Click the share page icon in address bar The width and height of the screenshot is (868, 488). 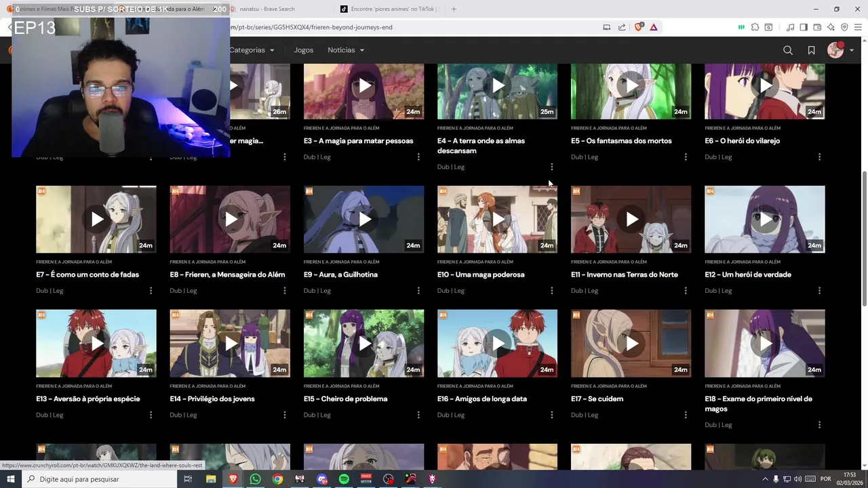point(622,27)
